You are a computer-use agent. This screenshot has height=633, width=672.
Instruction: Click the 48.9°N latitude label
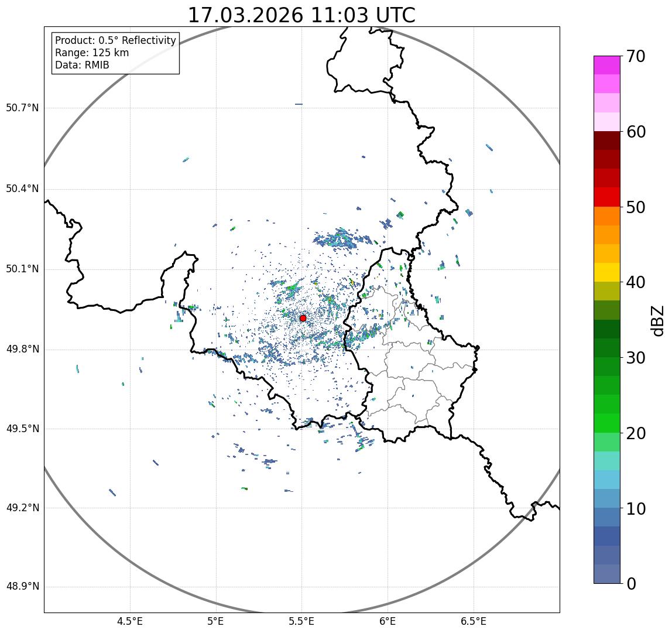pyautogui.click(x=22, y=586)
